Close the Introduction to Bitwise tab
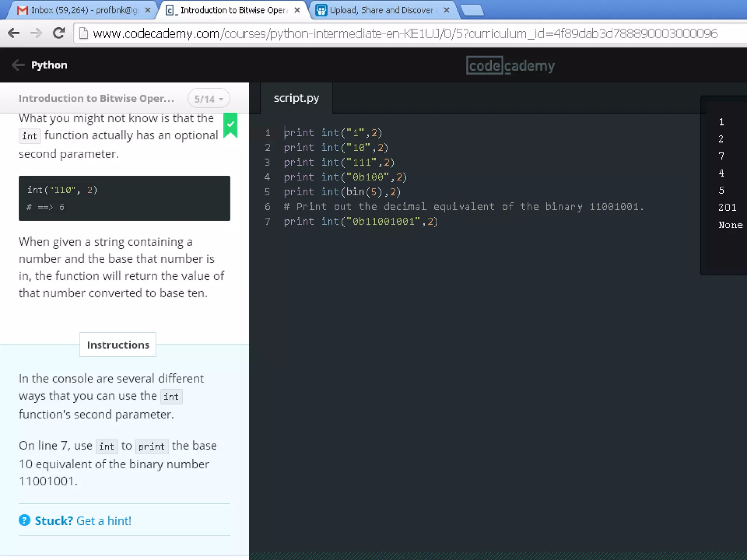The width and height of the screenshot is (747, 560). [297, 10]
